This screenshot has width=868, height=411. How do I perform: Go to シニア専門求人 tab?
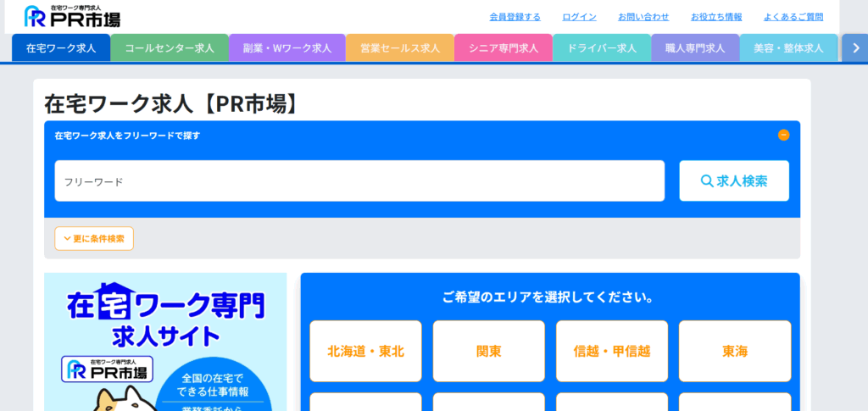(x=503, y=48)
